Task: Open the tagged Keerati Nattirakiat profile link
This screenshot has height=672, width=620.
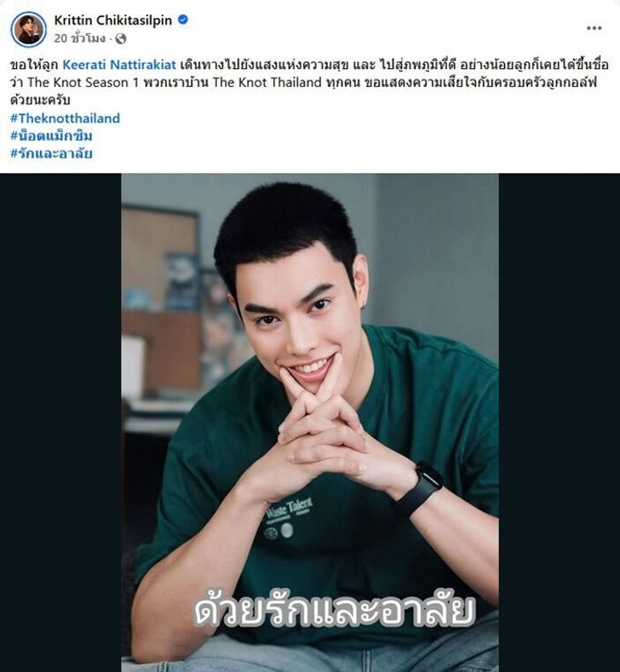Action: pyautogui.click(x=119, y=65)
